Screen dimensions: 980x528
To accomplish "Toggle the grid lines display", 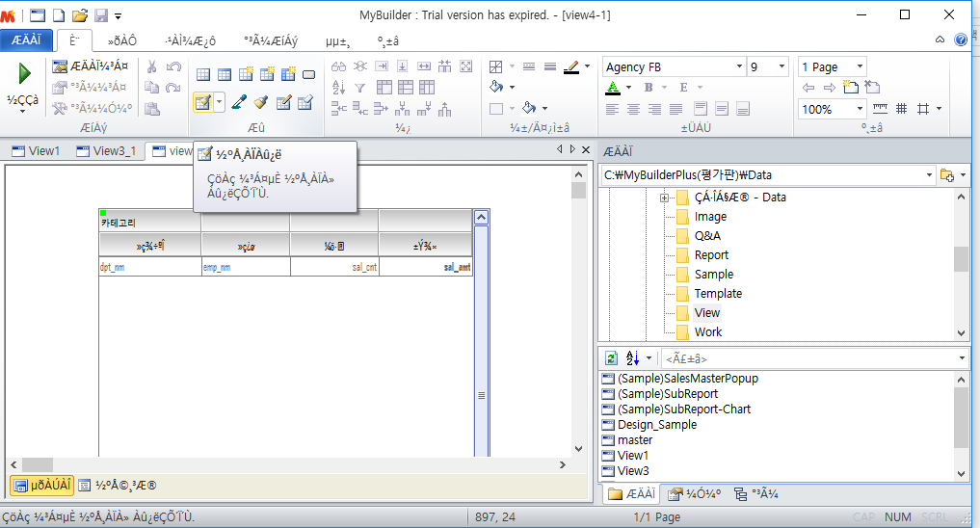I will 901,109.
